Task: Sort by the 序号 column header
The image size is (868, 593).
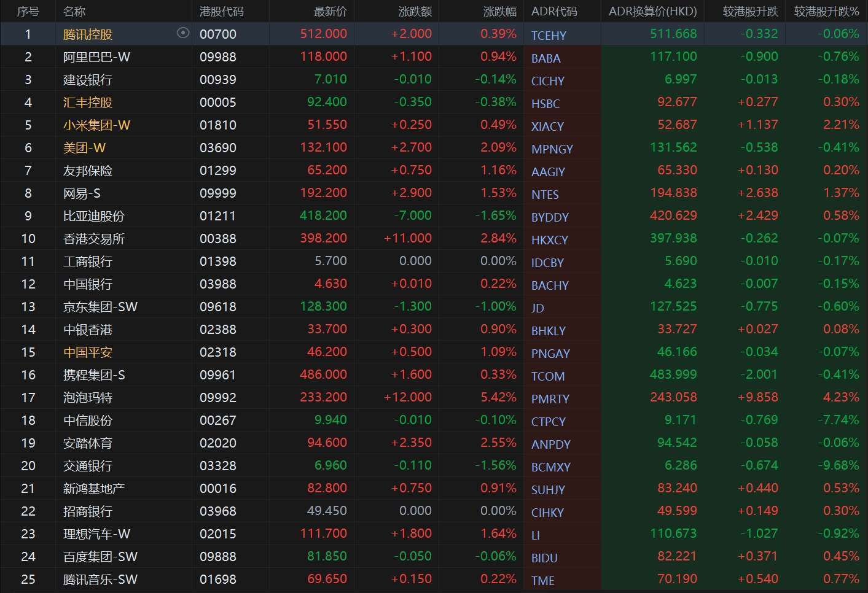Action: tap(28, 12)
